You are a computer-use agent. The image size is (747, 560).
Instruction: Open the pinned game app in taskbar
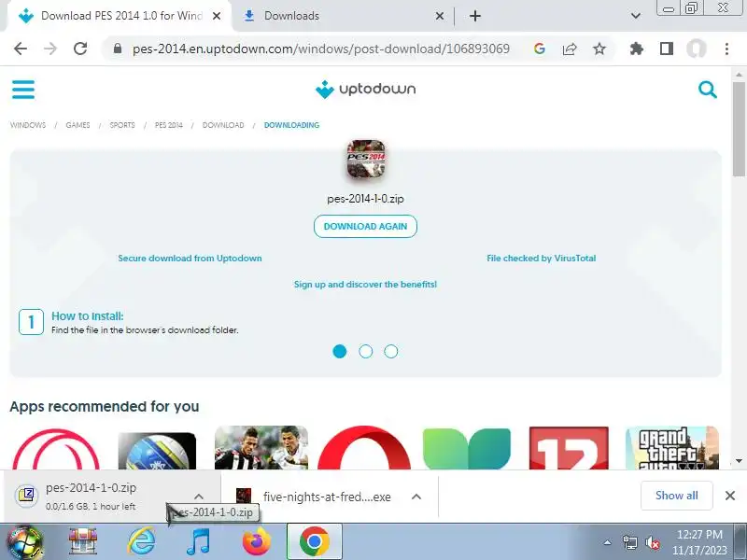click(x=83, y=541)
